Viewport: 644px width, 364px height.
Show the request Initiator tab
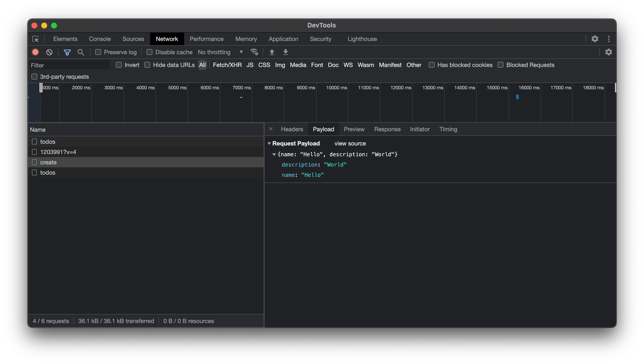click(420, 129)
